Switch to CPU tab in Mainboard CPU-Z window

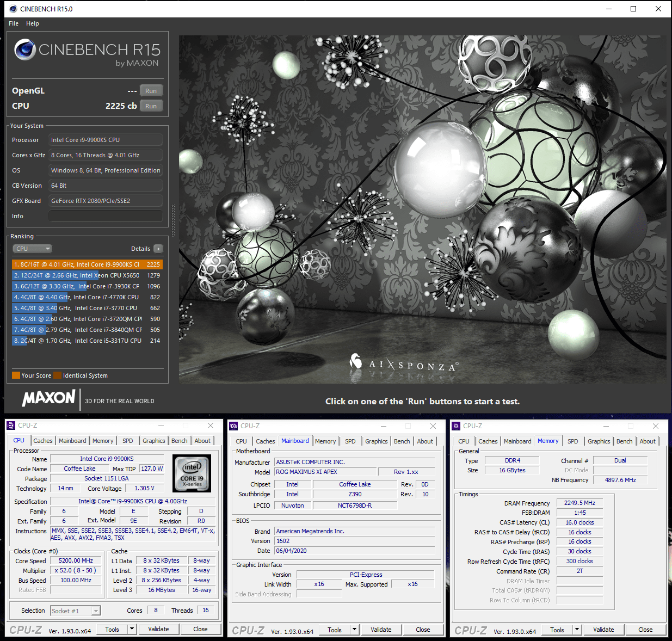(241, 441)
